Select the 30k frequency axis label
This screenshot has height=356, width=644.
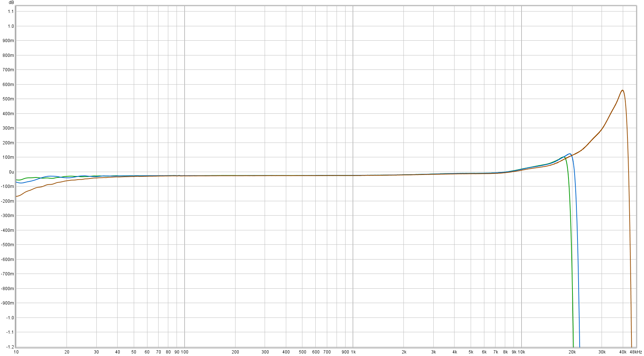click(x=602, y=352)
